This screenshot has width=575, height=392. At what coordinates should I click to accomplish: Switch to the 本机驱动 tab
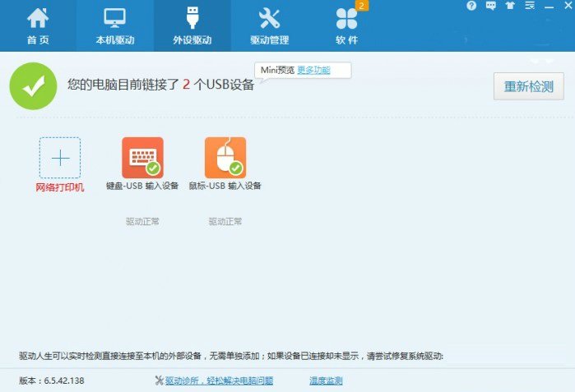pyautogui.click(x=114, y=25)
